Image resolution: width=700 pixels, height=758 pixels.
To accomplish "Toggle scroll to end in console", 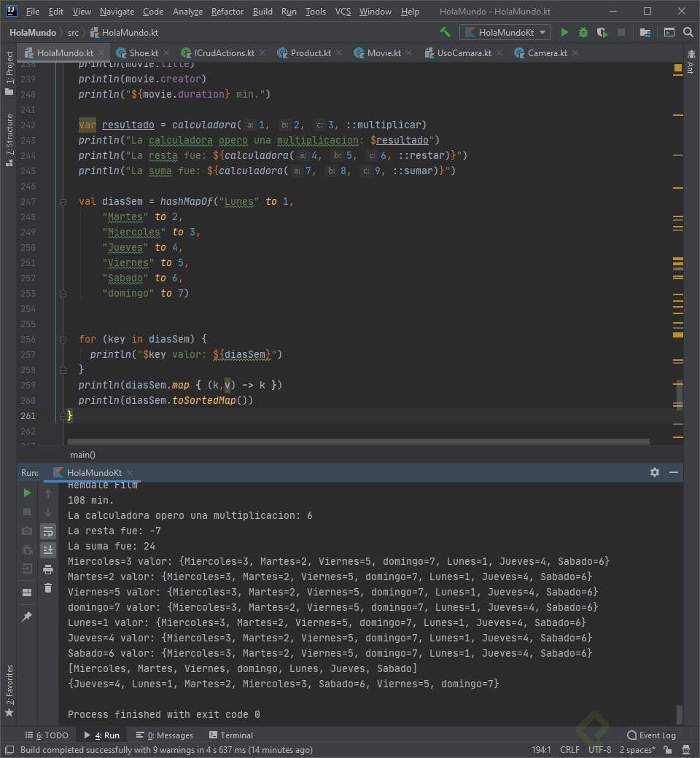I will click(48, 550).
